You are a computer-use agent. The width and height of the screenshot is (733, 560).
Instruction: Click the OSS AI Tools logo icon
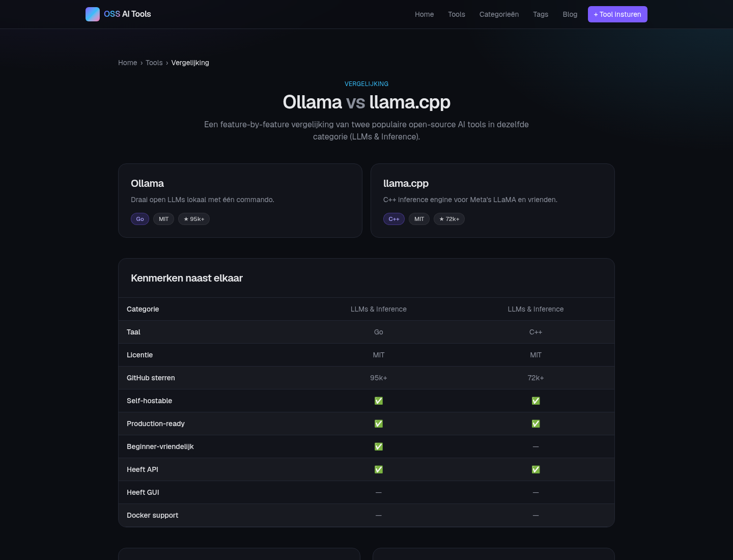93,14
